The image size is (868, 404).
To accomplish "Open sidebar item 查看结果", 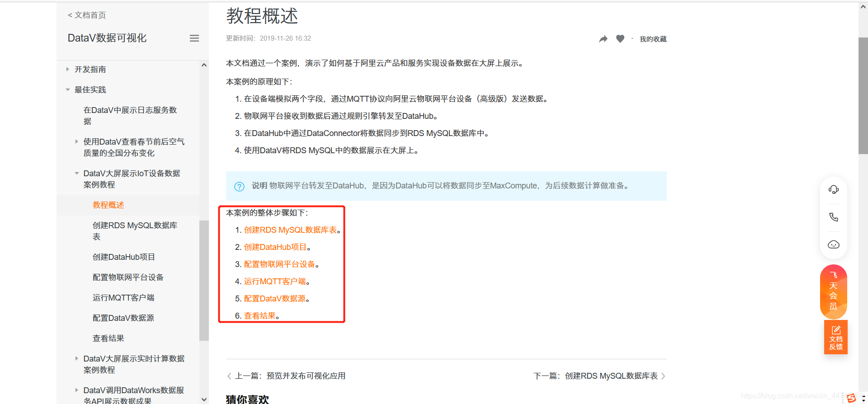I will (x=108, y=338).
